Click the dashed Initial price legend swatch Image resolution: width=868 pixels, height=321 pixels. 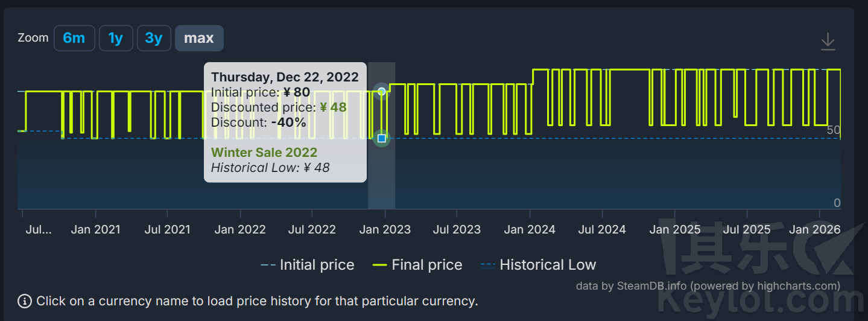(x=268, y=265)
